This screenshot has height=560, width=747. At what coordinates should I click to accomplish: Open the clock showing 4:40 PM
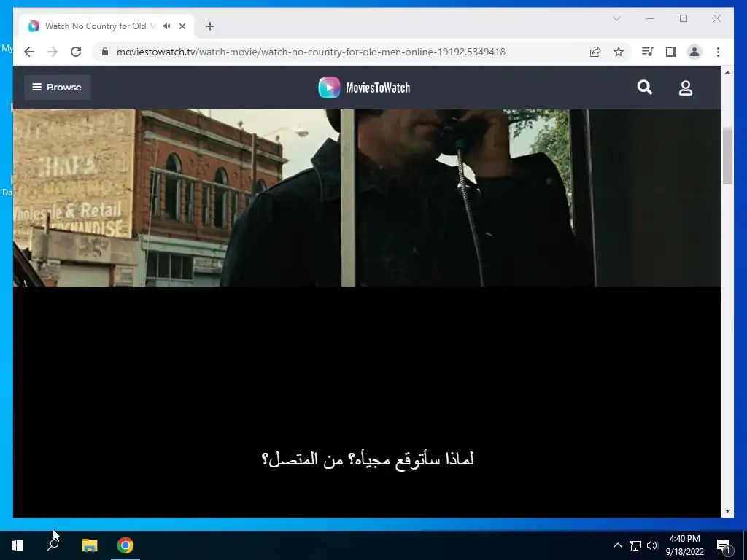[x=684, y=545]
